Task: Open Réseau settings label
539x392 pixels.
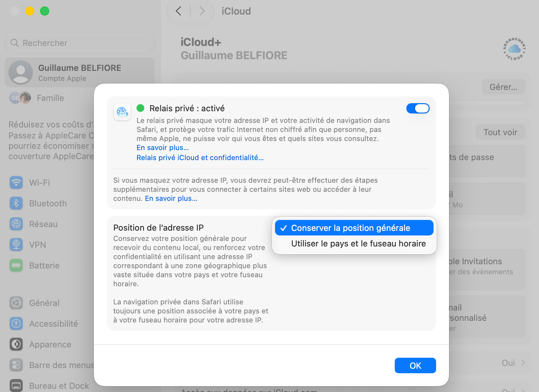Action: pyautogui.click(x=43, y=224)
